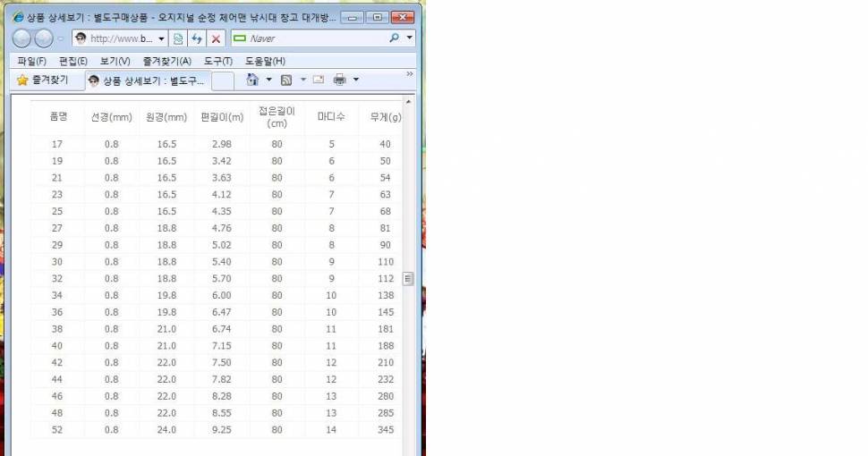868x456 pixels.
Task: Select the 5.02 length cell
Action: (x=221, y=245)
